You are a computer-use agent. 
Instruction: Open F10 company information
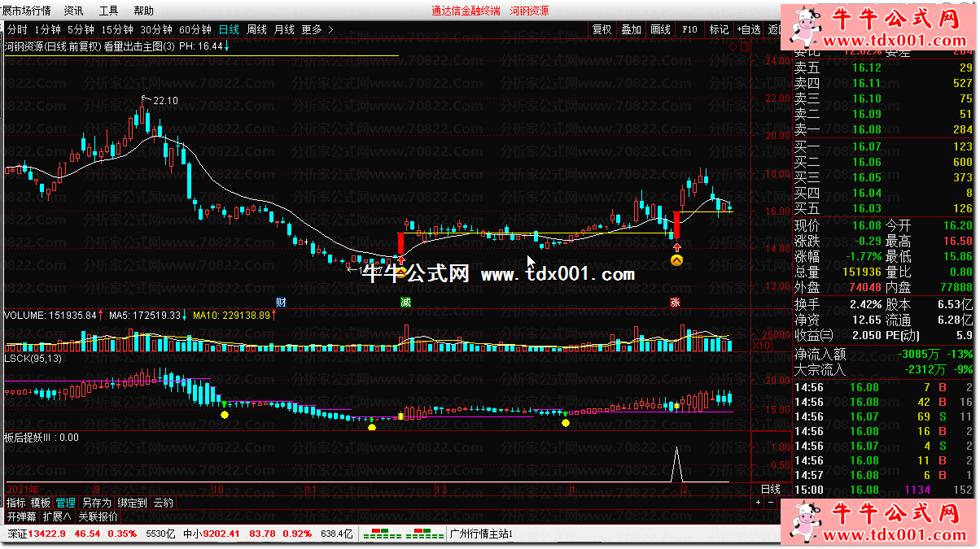(x=689, y=29)
